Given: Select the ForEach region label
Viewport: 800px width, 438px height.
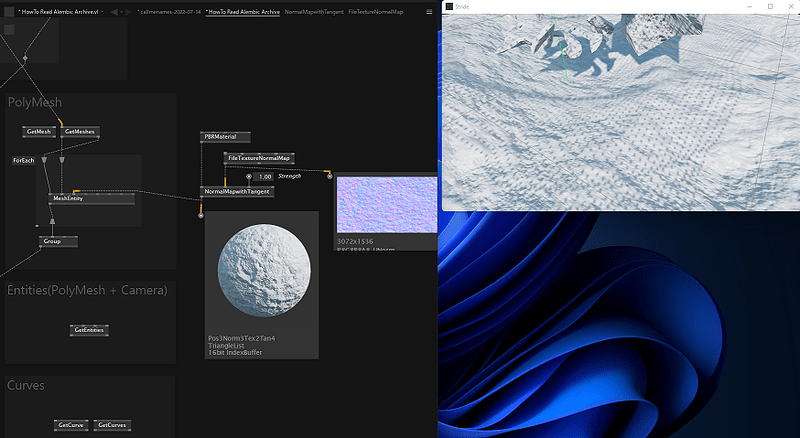Looking at the screenshot, I should (x=23, y=160).
